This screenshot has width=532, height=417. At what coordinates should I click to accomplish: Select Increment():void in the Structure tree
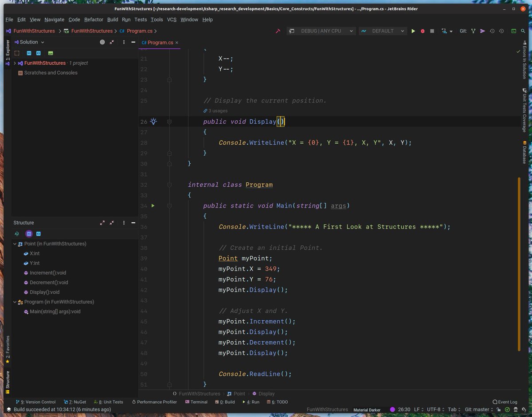coord(45,273)
